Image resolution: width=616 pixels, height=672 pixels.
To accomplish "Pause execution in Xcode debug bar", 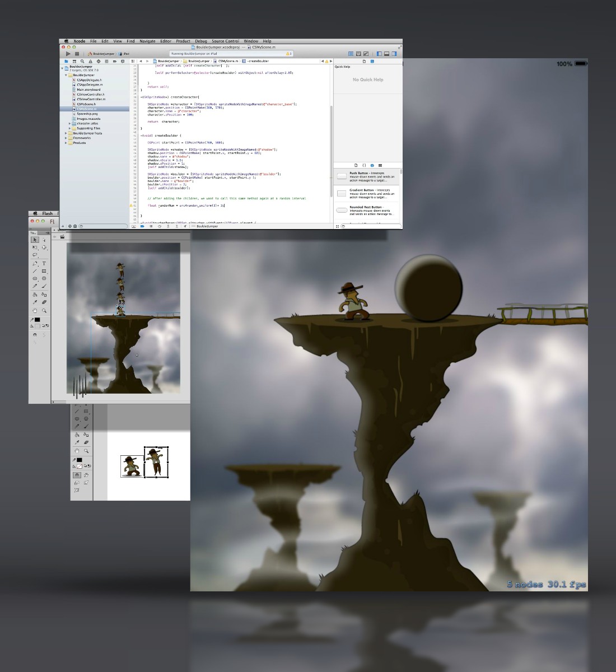I will click(x=151, y=226).
